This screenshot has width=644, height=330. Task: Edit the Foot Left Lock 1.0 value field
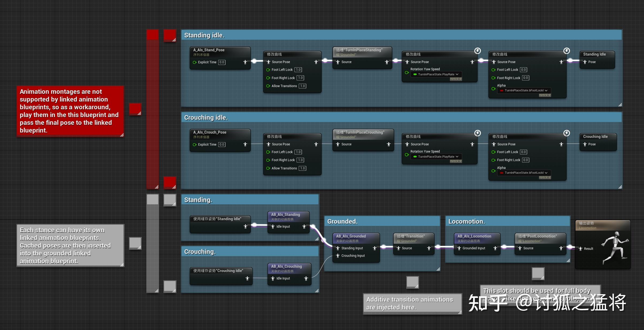(298, 69)
